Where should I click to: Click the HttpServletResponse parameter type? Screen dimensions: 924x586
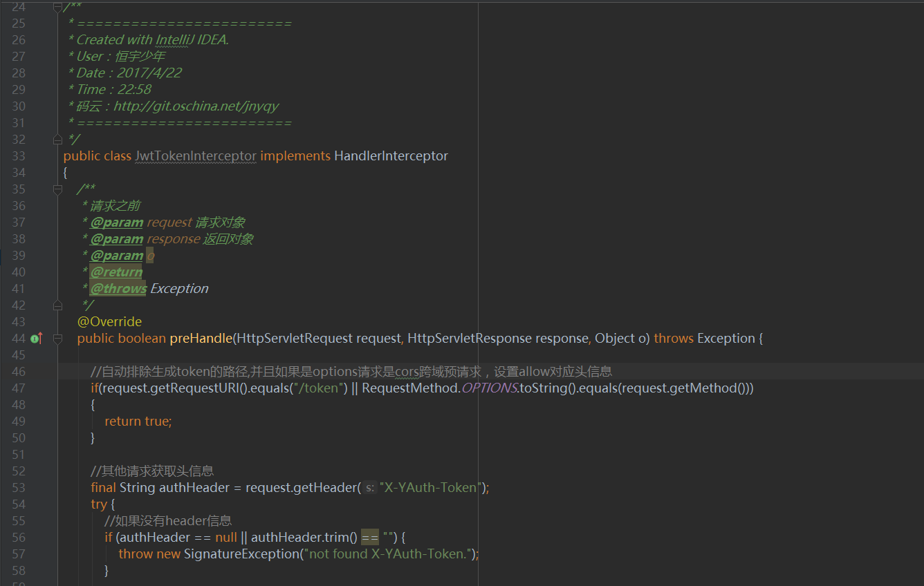pyautogui.click(x=470, y=339)
